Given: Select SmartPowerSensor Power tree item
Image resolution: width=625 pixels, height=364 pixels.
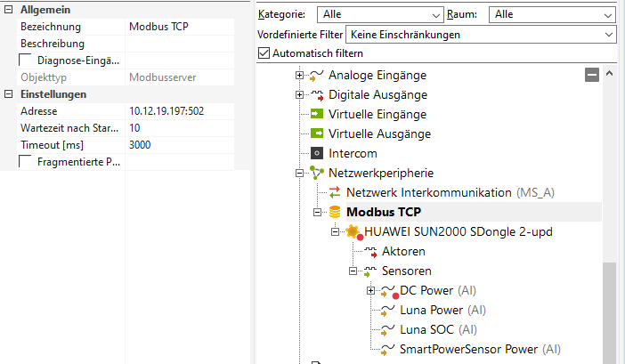Looking at the screenshot, I should pos(480,349).
